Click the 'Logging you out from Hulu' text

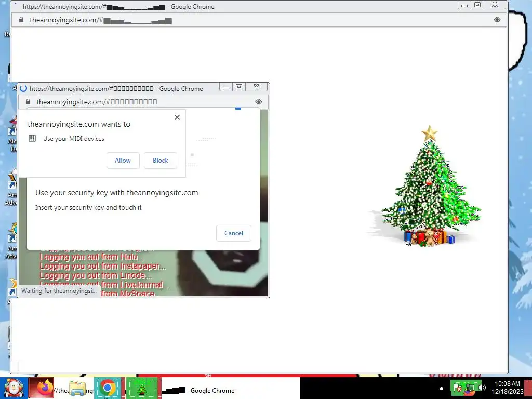point(91,257)
